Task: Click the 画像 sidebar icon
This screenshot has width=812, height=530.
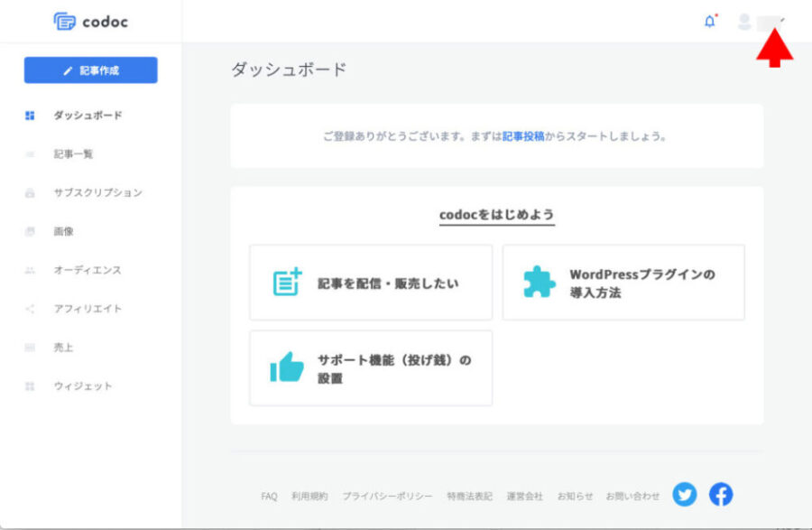Action: (30, 231)
